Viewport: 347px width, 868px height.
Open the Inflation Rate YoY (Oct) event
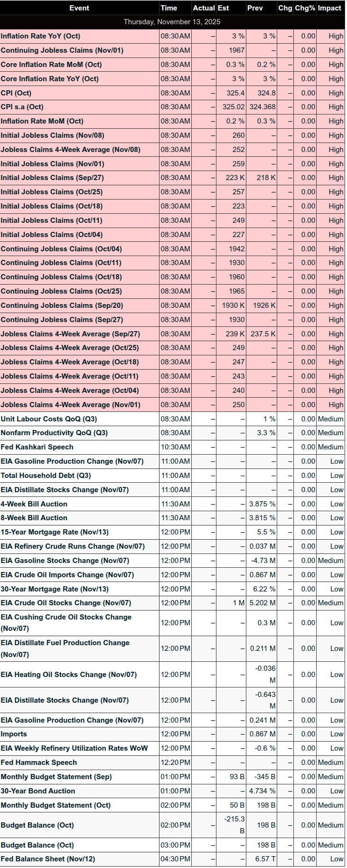tap(40, 36)
